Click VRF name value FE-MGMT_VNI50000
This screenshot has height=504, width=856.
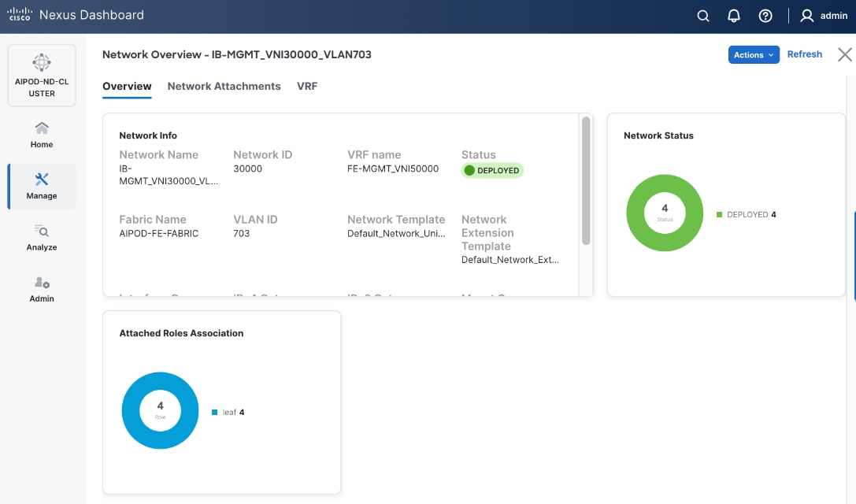(x=392, y=169)
